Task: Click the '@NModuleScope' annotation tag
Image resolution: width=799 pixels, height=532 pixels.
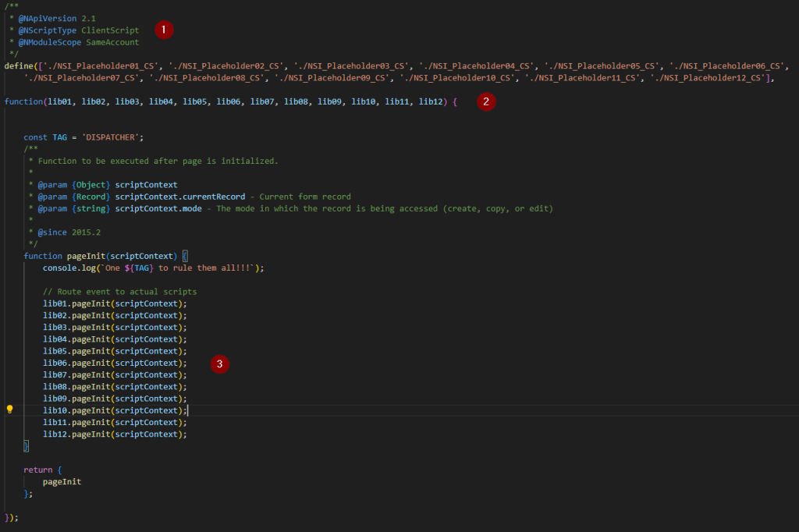Action: coord(50,42)
